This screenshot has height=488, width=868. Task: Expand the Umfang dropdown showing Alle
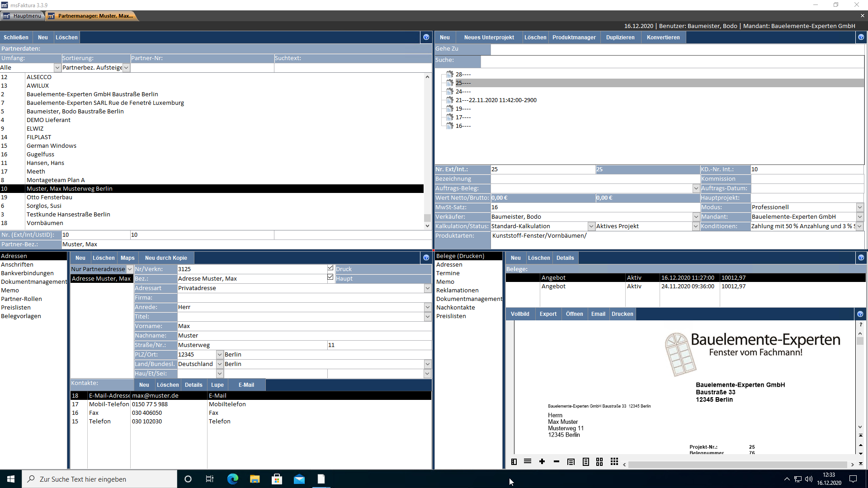57,68
